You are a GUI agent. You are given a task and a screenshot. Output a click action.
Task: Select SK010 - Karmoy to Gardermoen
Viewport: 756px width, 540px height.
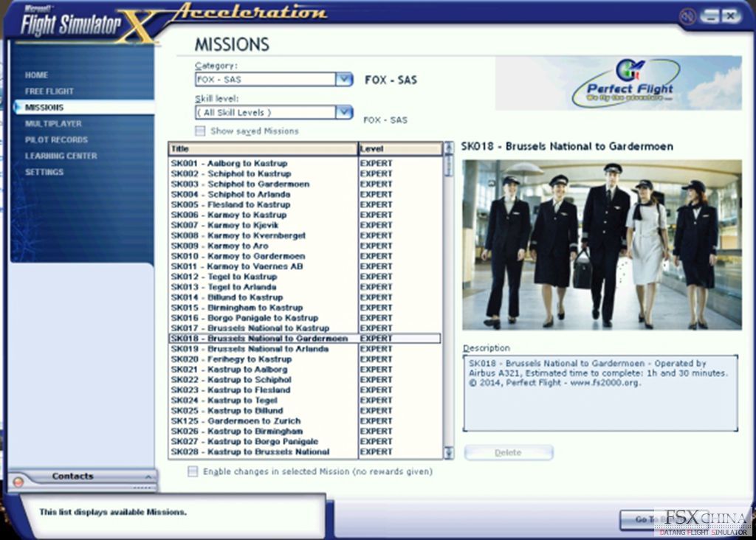[305, 256]
